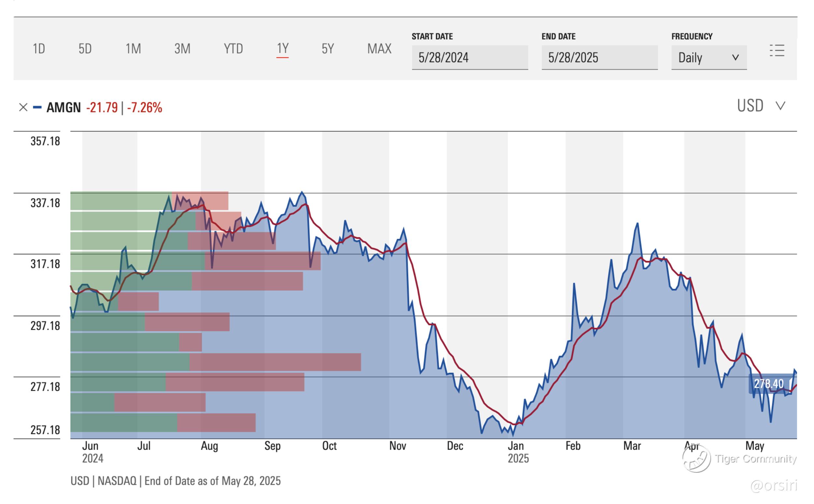This screenshot has width=814, height=504.
Task: Switch to the 5D range
Action: (x=85, y=49)
